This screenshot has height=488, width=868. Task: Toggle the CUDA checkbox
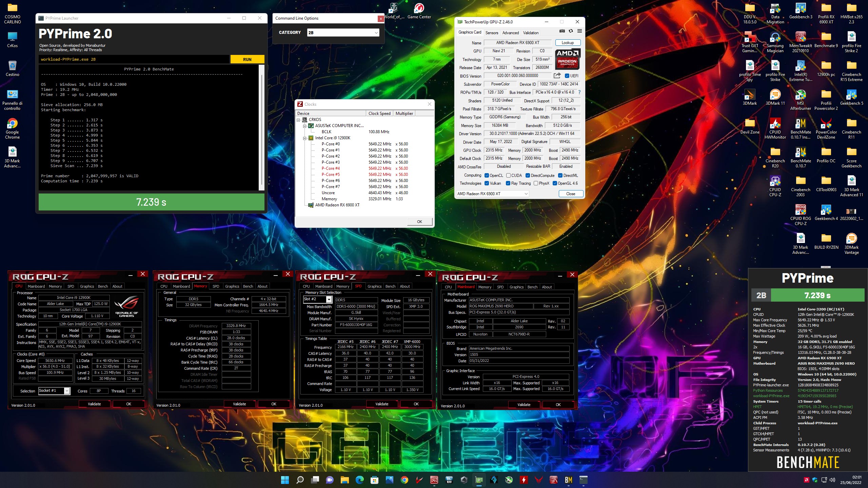(x=508, y=175)
